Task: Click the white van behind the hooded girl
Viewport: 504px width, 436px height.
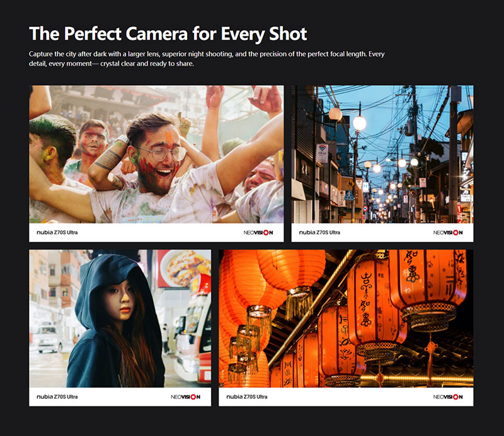Action: (48, 338)
